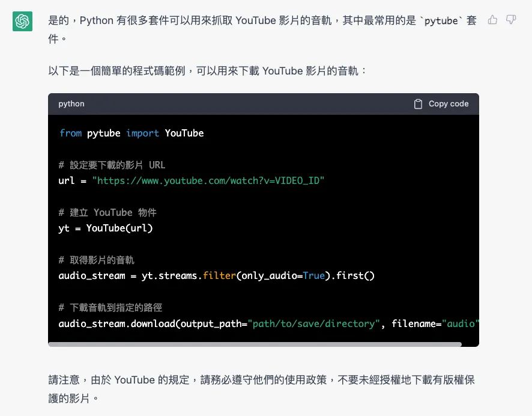532x416 pixels.
Task: Click the python language label
Action: point(71,104)
